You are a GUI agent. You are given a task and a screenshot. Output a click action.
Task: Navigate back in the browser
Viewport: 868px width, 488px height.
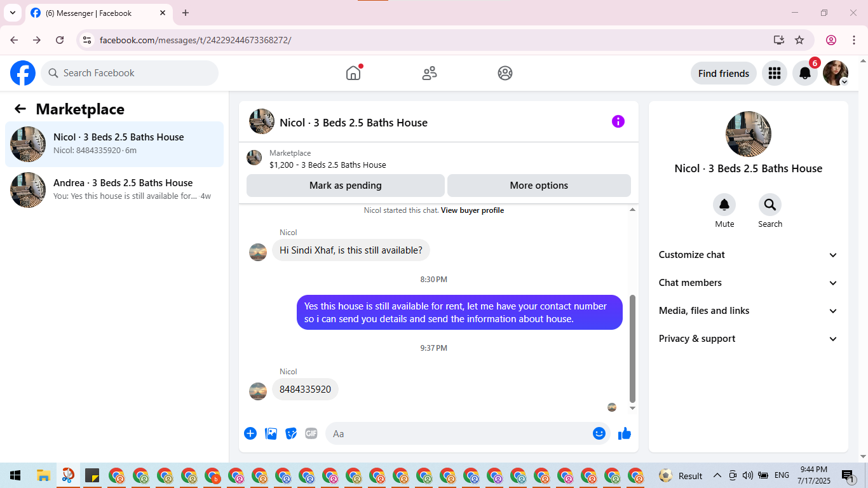(x=14, y=40)
